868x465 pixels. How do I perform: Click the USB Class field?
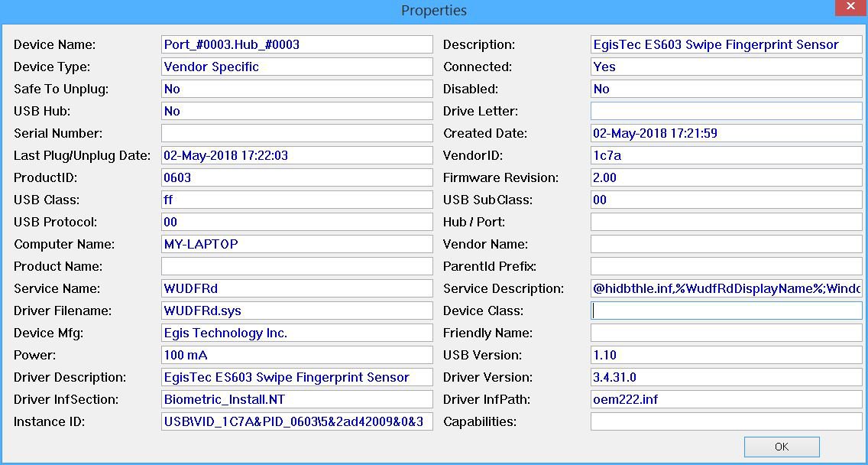[x=296, y=200]
